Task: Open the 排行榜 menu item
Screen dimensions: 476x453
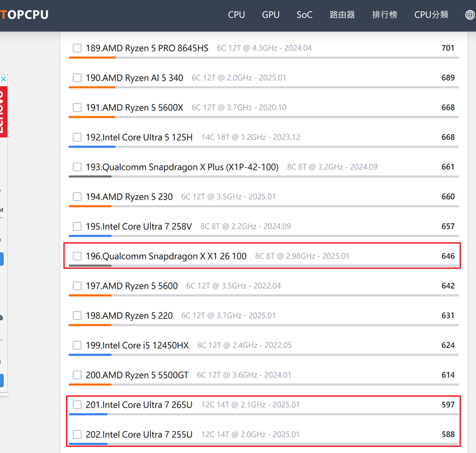Action: 384,15
